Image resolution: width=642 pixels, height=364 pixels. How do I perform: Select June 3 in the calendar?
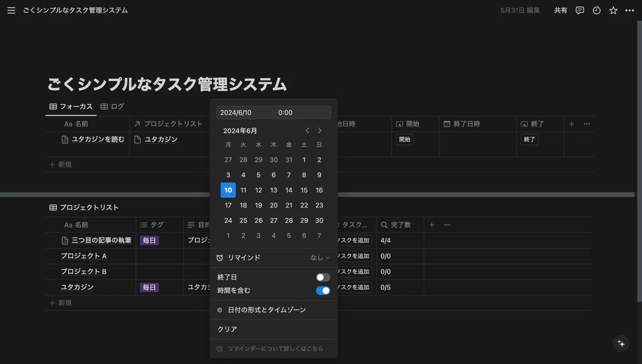[x=228, y=175]
